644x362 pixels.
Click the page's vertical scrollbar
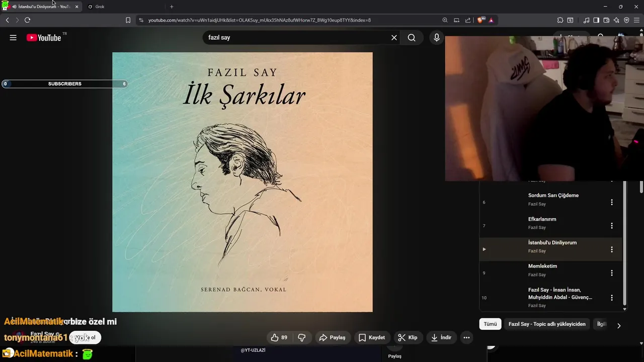(x=641, y=186)
